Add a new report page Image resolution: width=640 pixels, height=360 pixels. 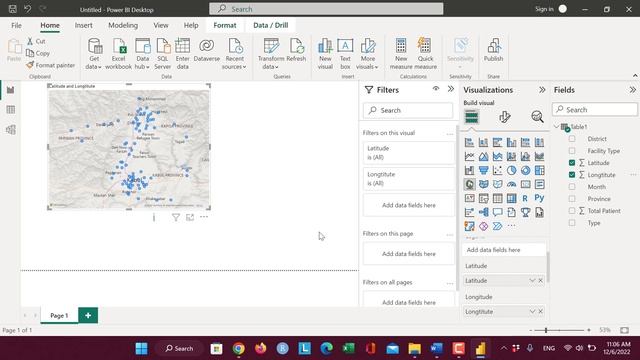(88, 315)
